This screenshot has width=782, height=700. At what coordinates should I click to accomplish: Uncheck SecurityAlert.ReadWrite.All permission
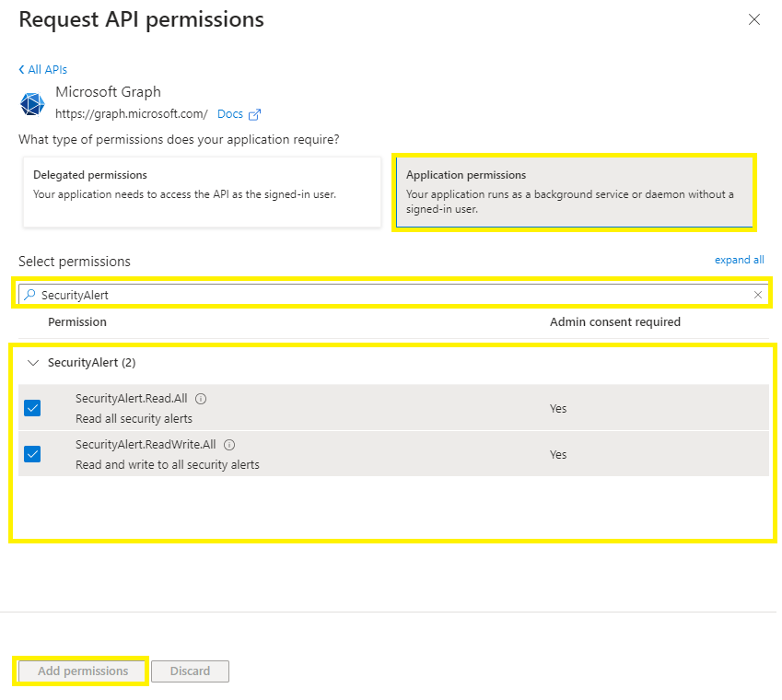32,454
